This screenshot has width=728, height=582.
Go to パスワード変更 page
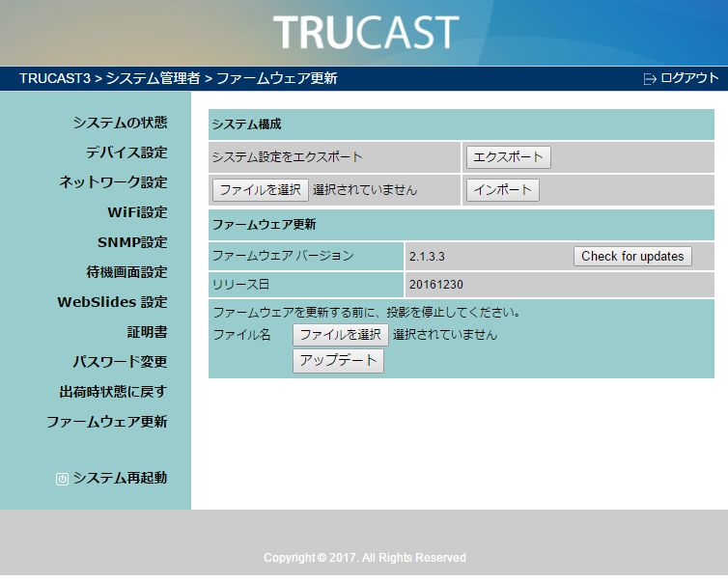[120, 362]
